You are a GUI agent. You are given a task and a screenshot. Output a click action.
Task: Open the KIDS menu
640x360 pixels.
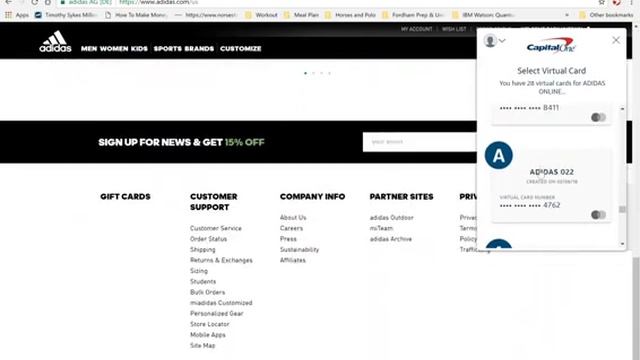point(139,49)
